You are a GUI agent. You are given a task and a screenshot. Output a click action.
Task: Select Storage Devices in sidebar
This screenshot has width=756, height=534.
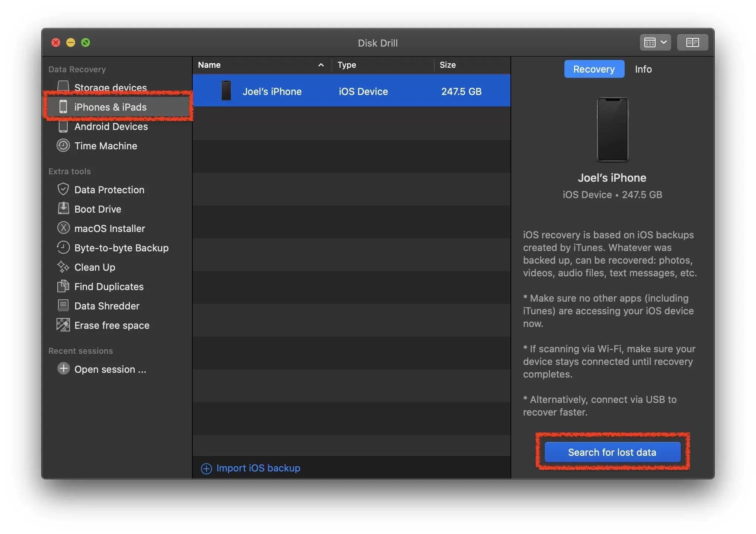(110, 87)
